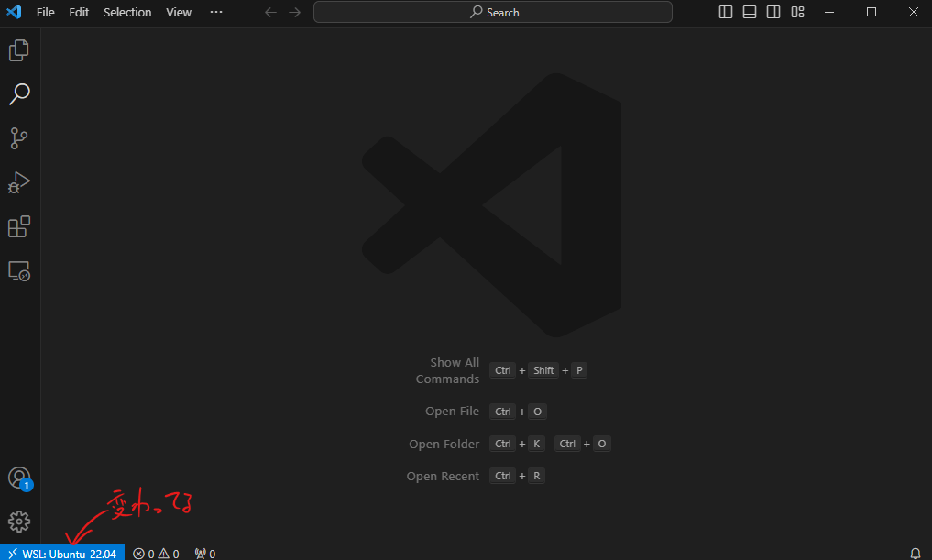Toggle the secondary side bar layout
Viewport: 932px width, 560px height.
point(773,13)
